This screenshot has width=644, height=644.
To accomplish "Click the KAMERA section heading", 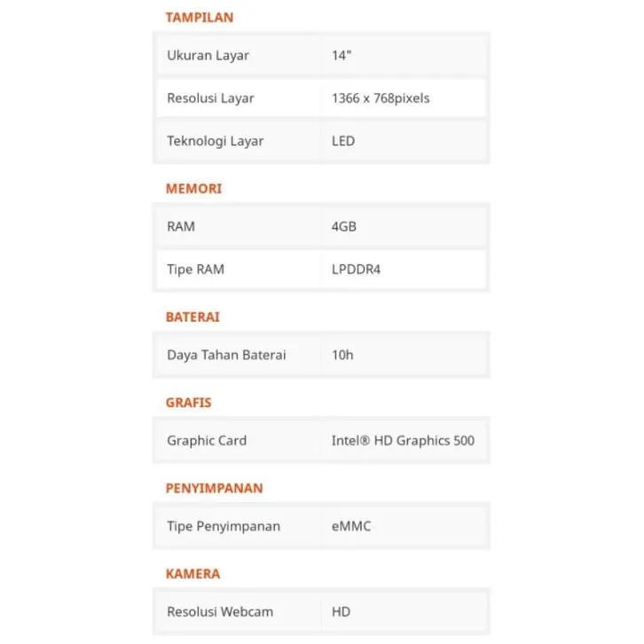I will (x=192, y=574).
